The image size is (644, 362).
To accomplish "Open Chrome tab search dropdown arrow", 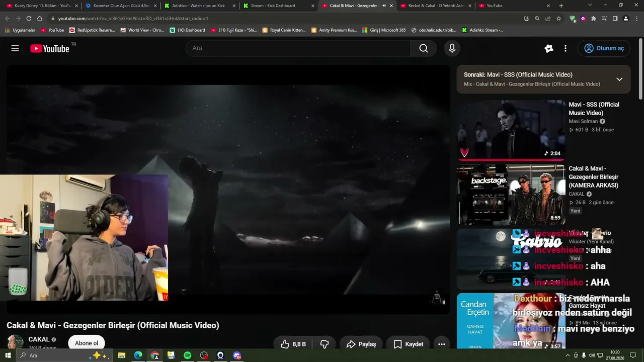I will tap(590, 6).
